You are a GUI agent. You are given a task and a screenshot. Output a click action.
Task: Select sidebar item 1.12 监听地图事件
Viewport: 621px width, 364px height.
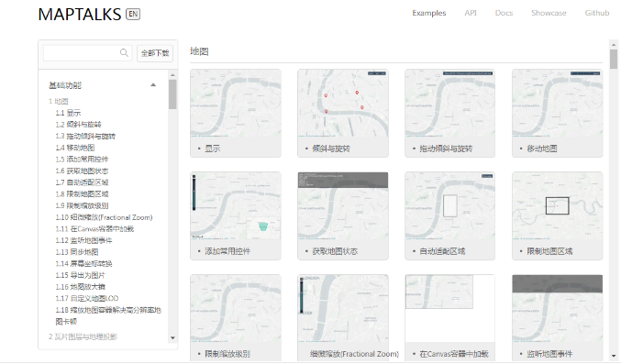(x=84, y=240)
